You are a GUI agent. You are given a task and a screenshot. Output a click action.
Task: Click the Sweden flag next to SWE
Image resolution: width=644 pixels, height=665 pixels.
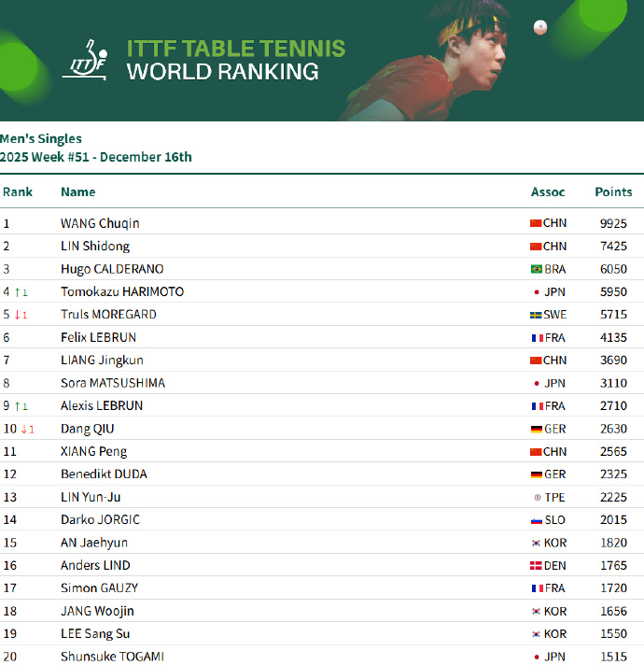[536, 315]
